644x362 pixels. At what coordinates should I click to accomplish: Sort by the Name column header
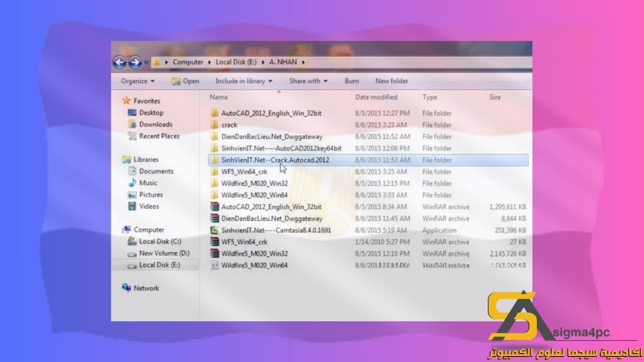218,97
